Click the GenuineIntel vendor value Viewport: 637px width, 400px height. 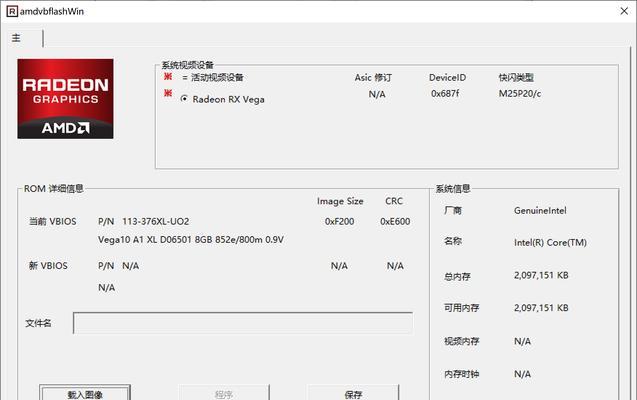[540, 211]
